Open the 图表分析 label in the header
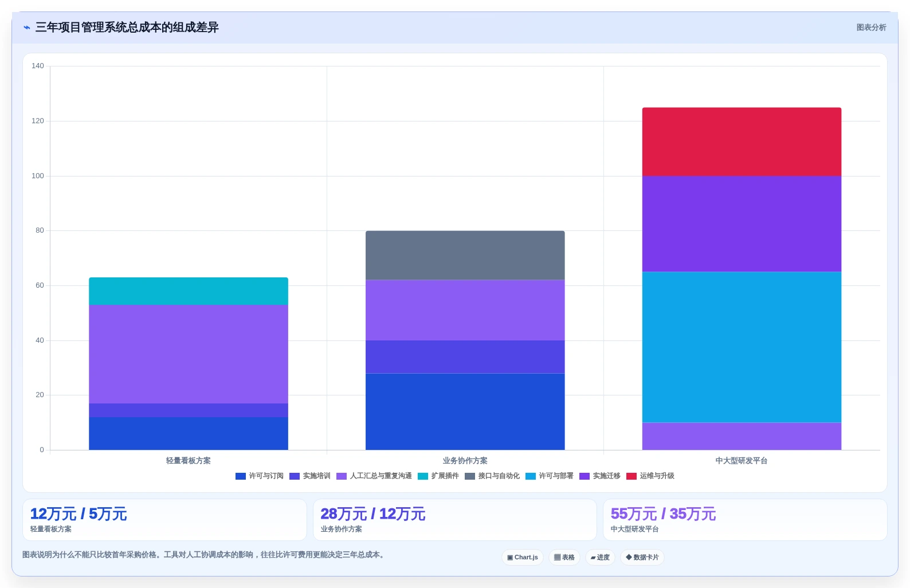Screen dimensions: 910x588 click(x=871, y=28)
